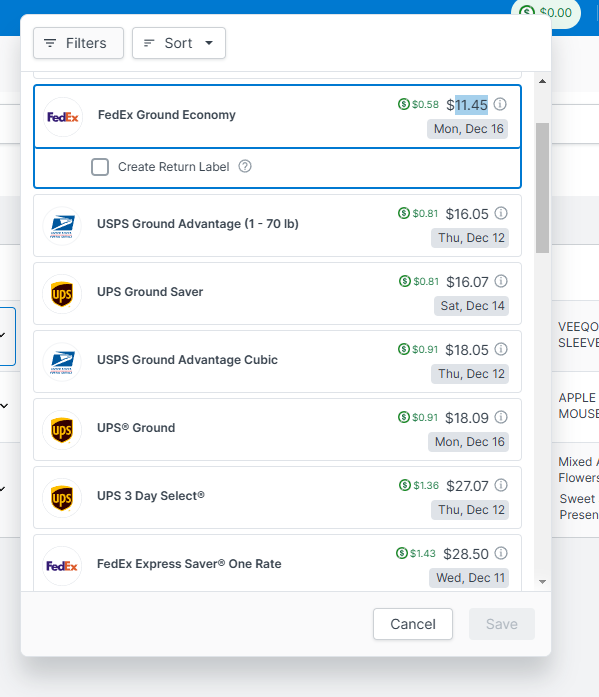This screenshot has height=697, width=599.
Task: Click the credit icon beside $16.05
Action: tap(404, 213)
